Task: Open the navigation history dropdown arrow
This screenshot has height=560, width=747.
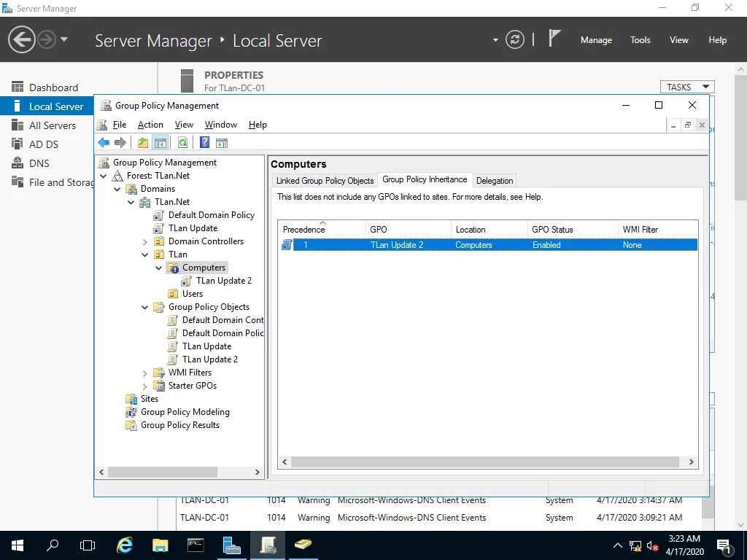Action: (x=64, y=39)
